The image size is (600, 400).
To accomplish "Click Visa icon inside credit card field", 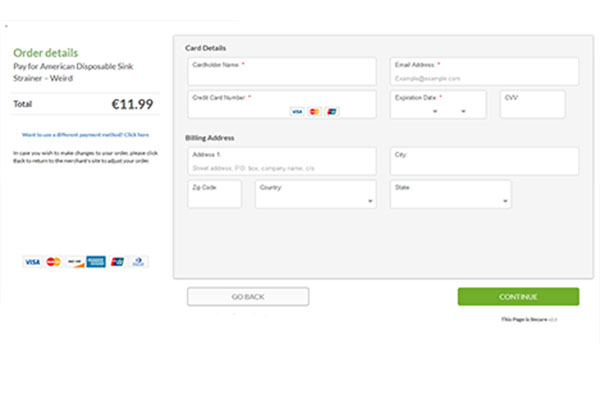I will click(297, 111).
